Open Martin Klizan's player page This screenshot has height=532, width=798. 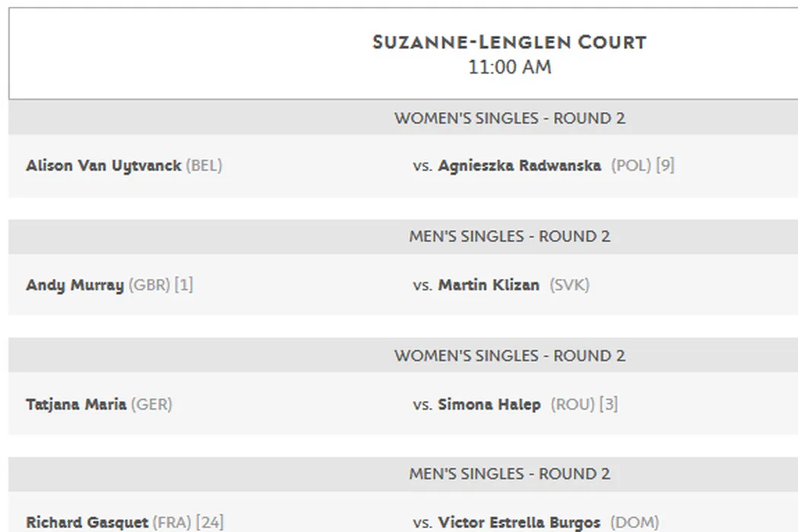click(x=489, y=285)
